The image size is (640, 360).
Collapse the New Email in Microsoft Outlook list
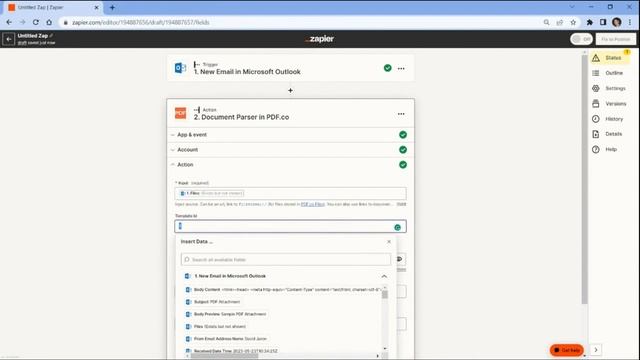point(384,276)
